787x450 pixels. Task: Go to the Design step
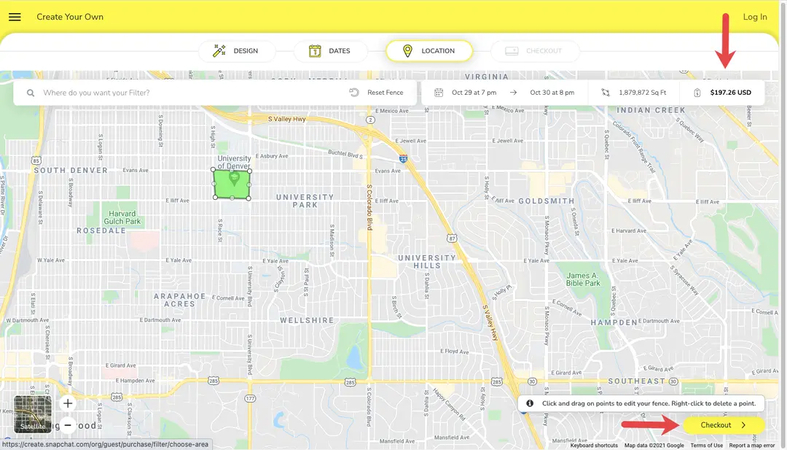[237, 51]
